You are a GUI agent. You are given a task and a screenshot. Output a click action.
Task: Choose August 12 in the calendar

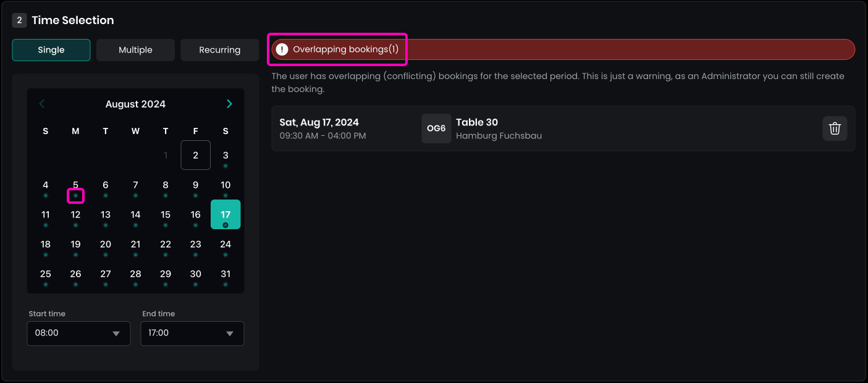pyautogui.click(x=75, y=214)
